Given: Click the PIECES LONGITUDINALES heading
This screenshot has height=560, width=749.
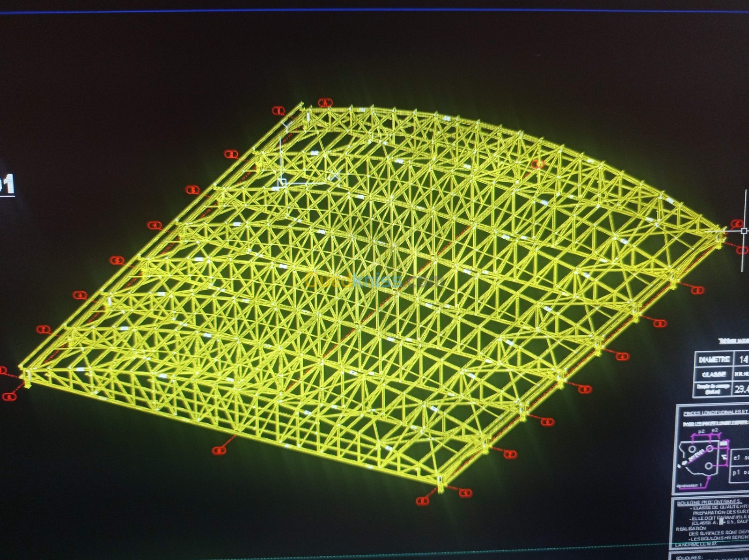Looking at the screenshot, I should [716, 413].
